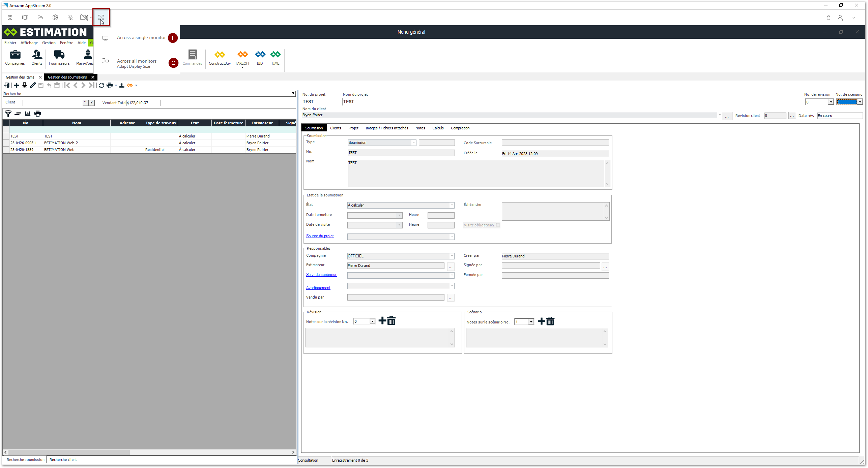The image size is (868, 468).
Task: Delete revision note with trash icon
Action: point(391,321)
